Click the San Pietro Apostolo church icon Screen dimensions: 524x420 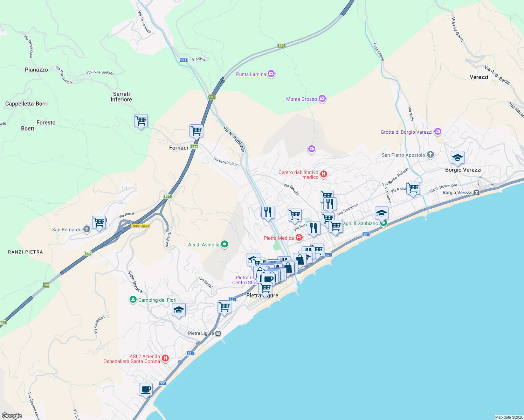[x=430, y=155]
